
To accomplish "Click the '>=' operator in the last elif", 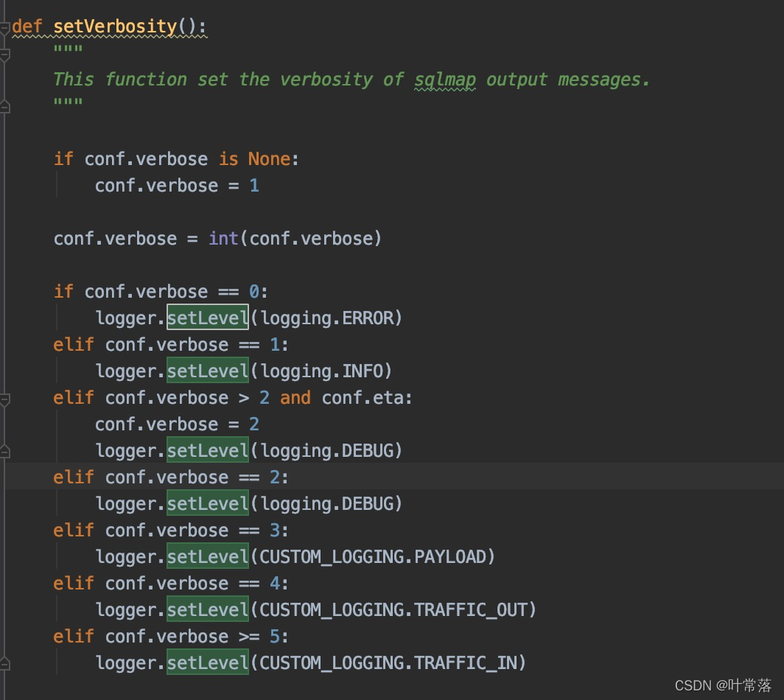I will tap(249, 637).
